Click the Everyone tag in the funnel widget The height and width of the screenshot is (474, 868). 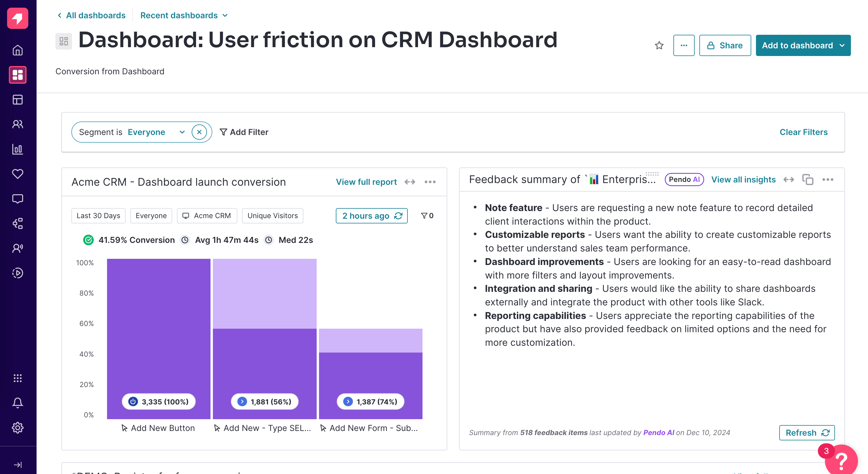point(151,215)
